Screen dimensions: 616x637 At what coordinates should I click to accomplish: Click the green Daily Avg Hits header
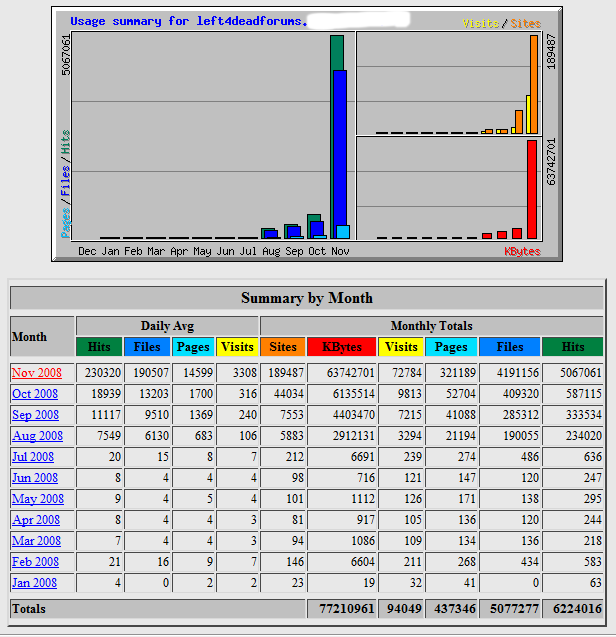(x=99, y=347)
